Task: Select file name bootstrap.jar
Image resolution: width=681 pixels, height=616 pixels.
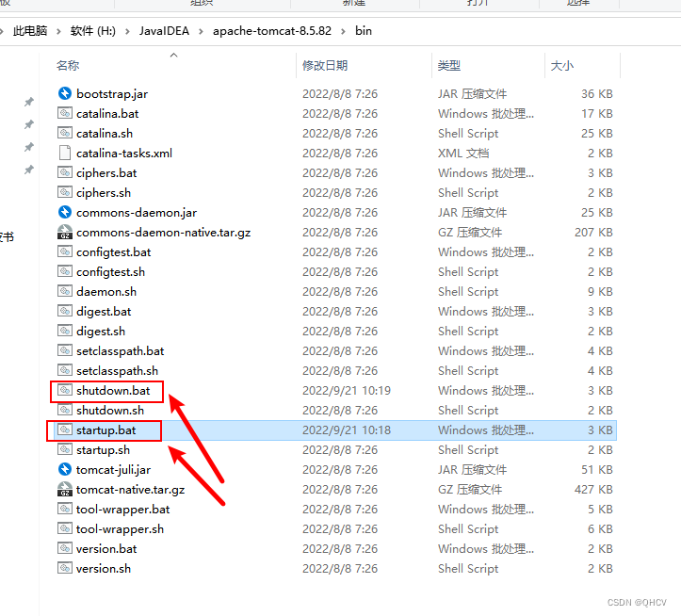Action: 112,94
